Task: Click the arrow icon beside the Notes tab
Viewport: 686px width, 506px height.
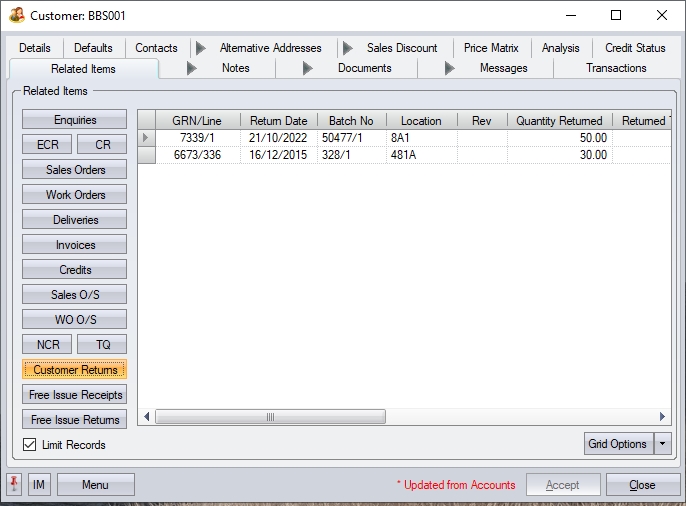Action: coord(192,68)
